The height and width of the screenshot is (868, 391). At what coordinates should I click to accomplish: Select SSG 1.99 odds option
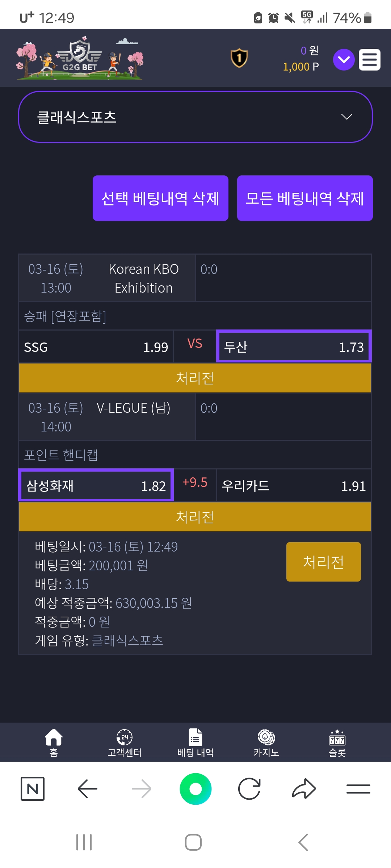pos(96,346)
